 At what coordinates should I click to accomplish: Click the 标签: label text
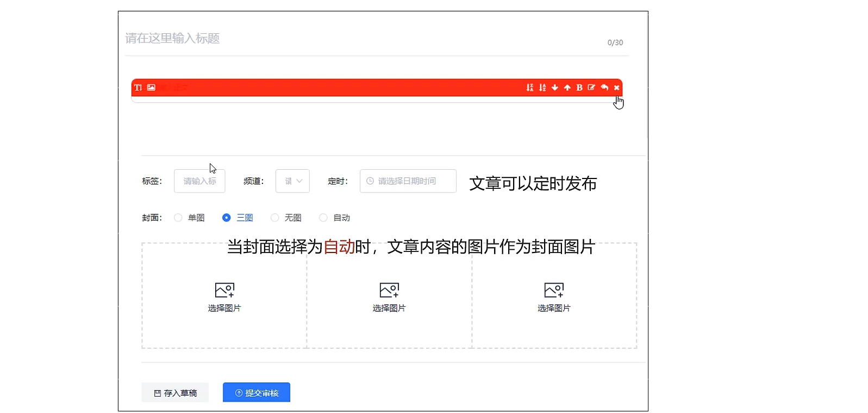152,181
